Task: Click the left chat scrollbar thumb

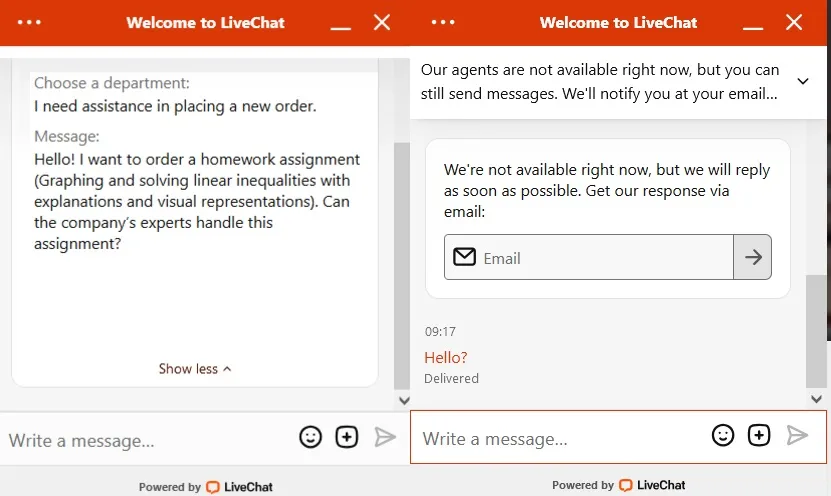Action: [402, 266]
